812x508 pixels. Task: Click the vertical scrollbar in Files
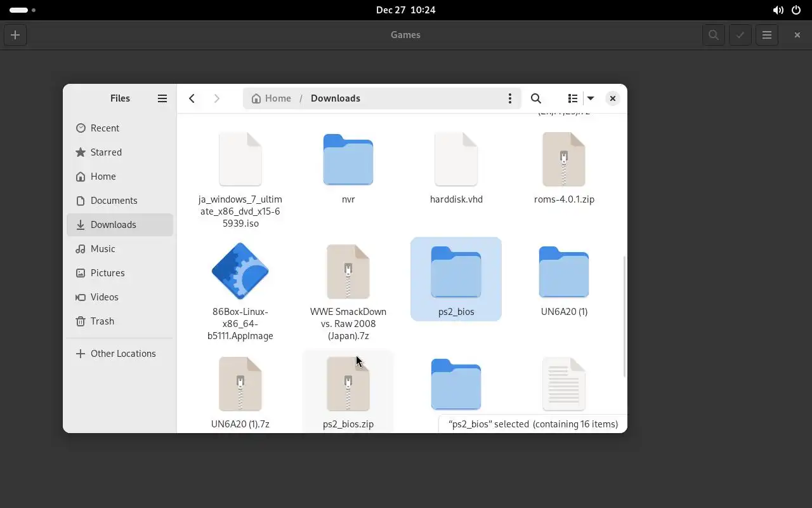tap(624, 316)
